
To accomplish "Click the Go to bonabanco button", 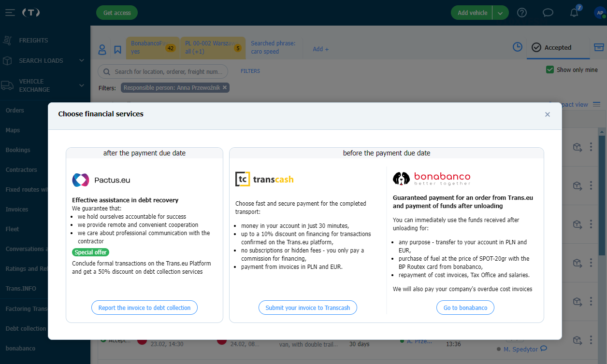I will (465, 308).
